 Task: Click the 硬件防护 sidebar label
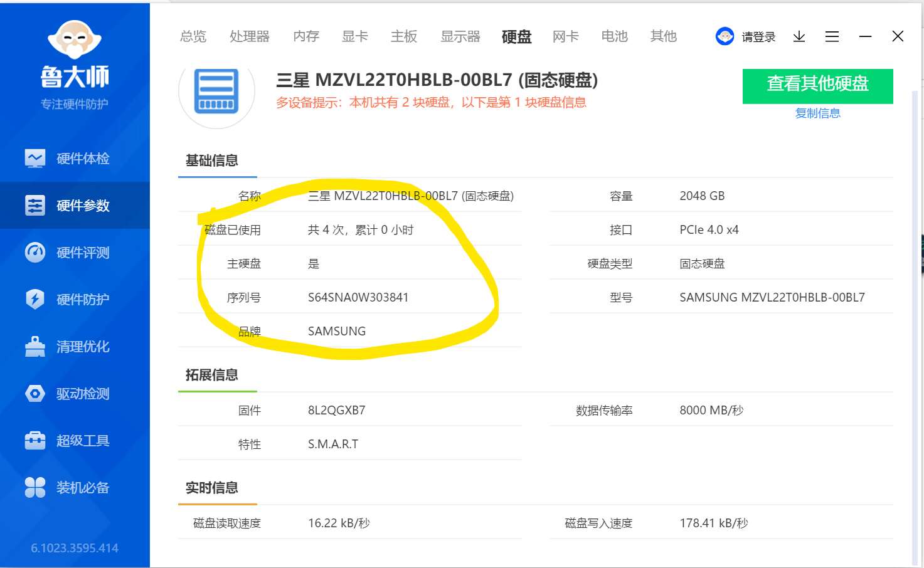click(83, 299)
